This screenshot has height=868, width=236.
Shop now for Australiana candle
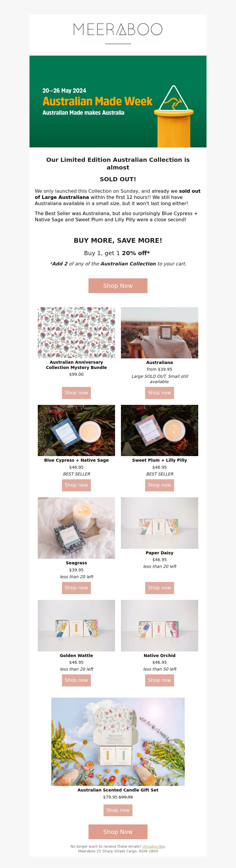pos(159,393)
